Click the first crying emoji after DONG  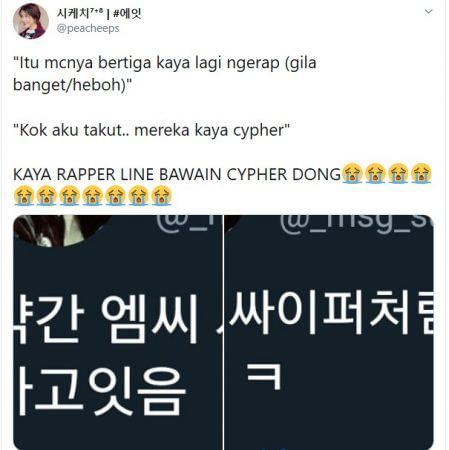click(353, 173)
